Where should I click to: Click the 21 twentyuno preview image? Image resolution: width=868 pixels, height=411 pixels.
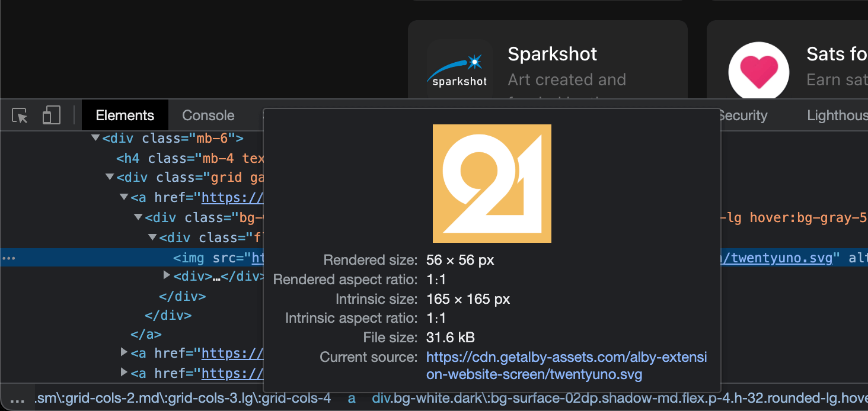492,184
